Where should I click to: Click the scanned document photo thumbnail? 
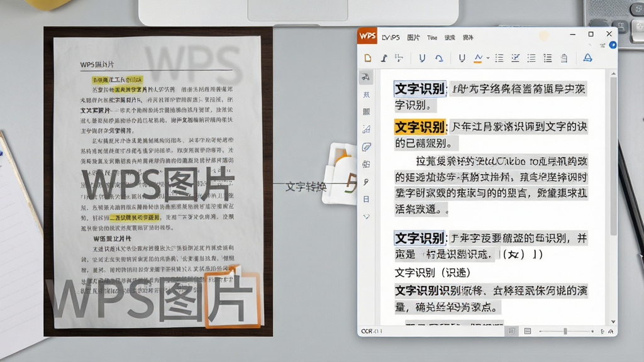[x=158, y=182]
